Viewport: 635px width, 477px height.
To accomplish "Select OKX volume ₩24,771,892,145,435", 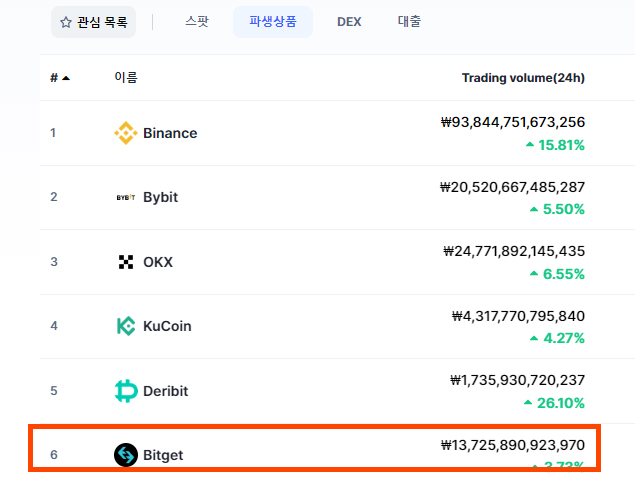I will (x=514, y=251).
